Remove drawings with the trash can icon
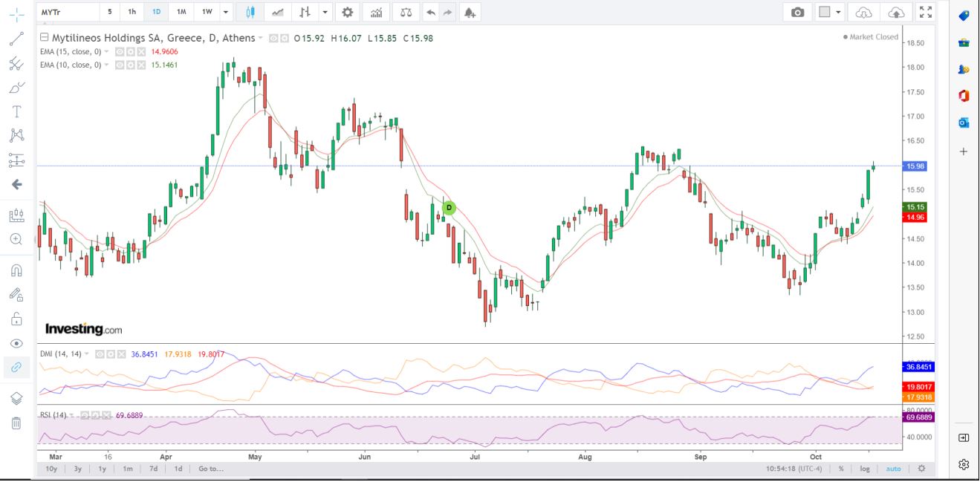The width and height of the screenshot is (980, 482). [16, 423]
